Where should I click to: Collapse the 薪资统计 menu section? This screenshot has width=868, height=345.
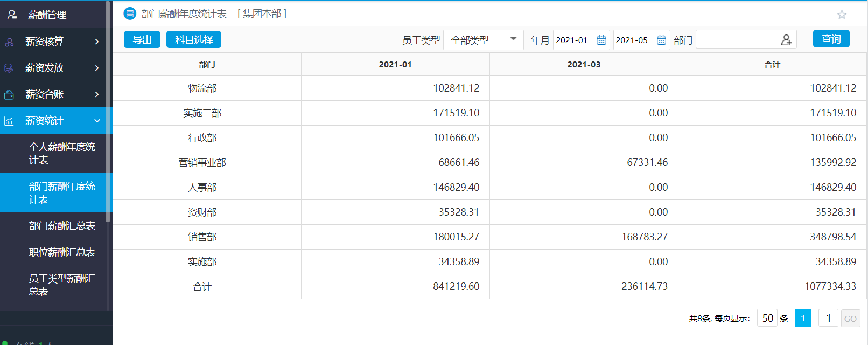click(x=97, y=121)
